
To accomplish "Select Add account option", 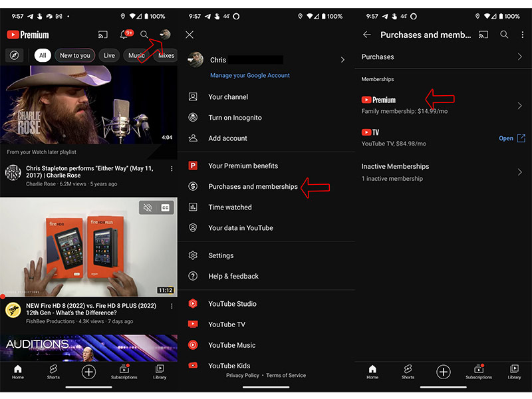I will [266, 138].
